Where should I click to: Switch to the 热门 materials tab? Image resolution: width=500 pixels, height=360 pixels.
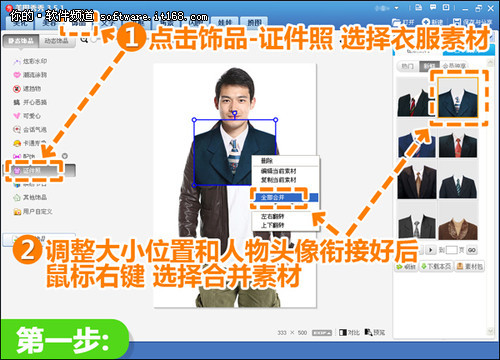click(407, 66)
